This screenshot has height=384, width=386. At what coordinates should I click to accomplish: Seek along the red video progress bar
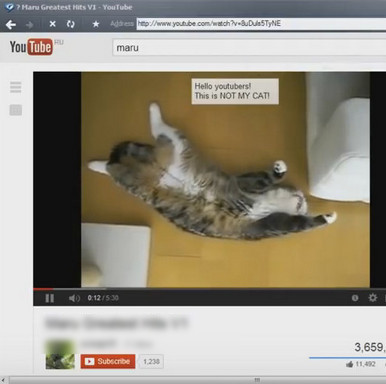coord(209,289)
